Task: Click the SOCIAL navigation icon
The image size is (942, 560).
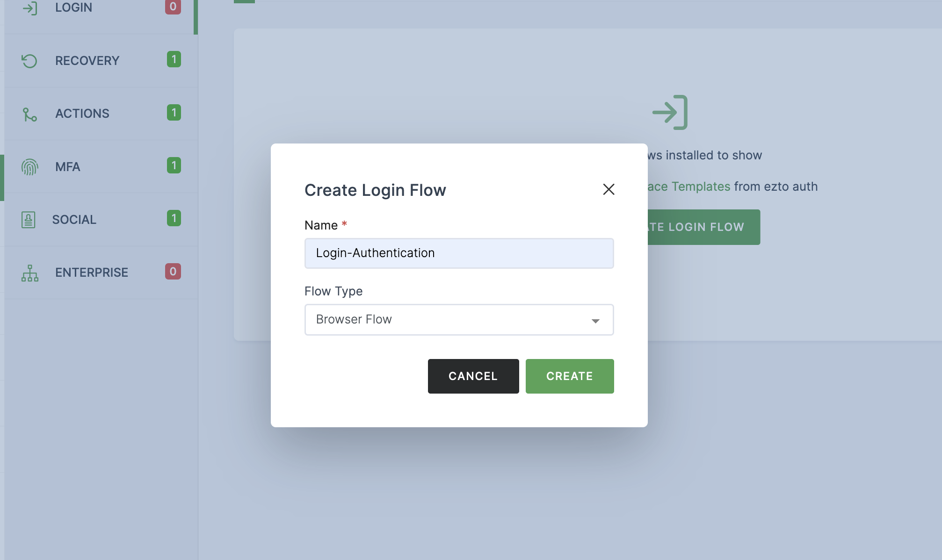Action: click(x=29, y=219)
